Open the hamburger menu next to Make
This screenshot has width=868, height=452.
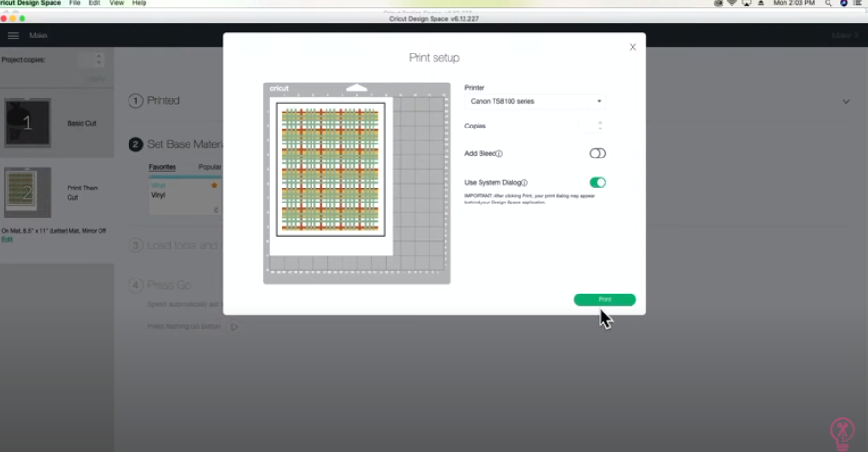pos(13,36)
